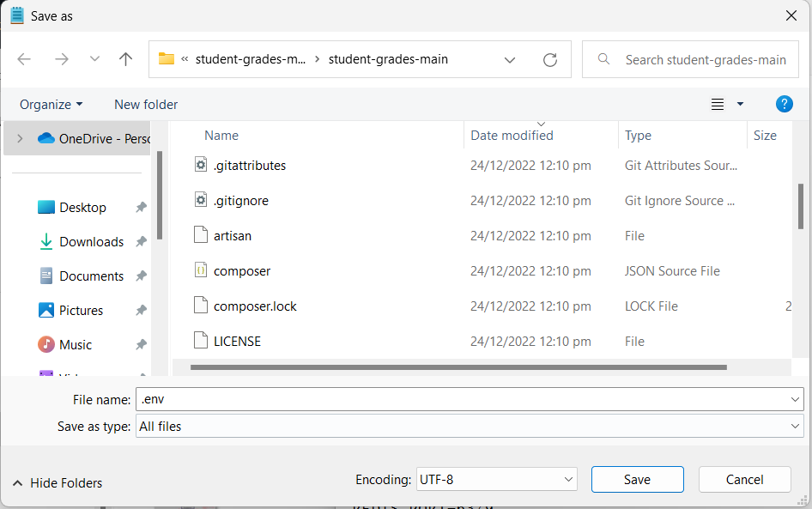
Task: Go back using the left arrow
Action: point(24,59)
